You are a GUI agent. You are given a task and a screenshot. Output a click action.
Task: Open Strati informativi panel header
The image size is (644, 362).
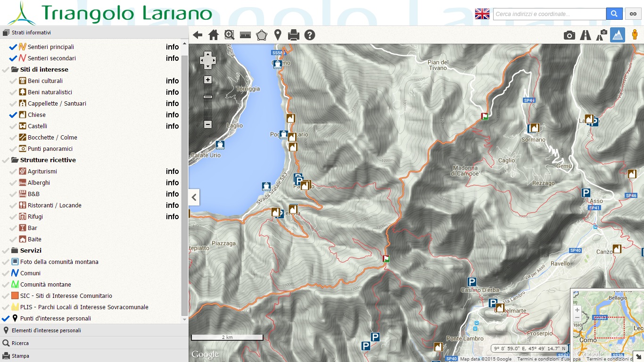point(94,33)
